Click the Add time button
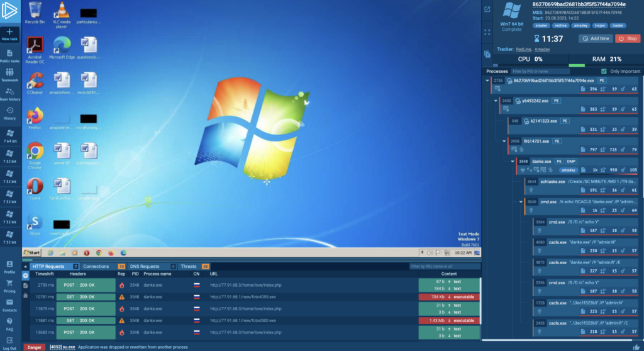Screen dimensions: 644x351 coord(594,38)
